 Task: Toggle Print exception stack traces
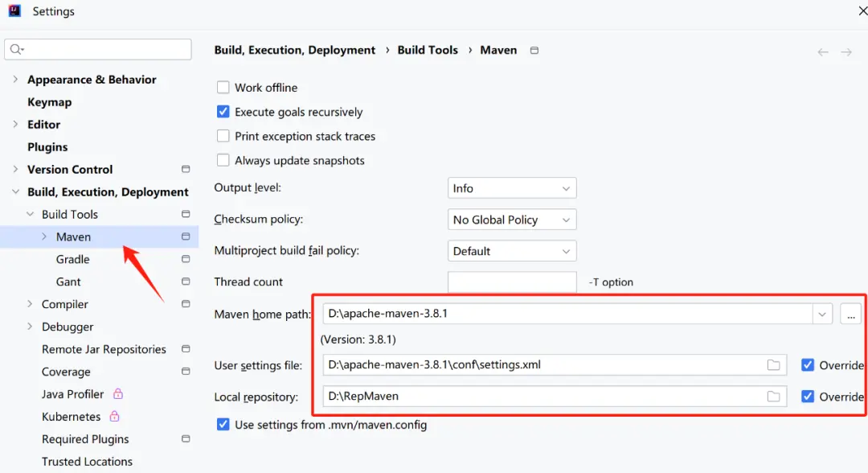tap(223, 136)
